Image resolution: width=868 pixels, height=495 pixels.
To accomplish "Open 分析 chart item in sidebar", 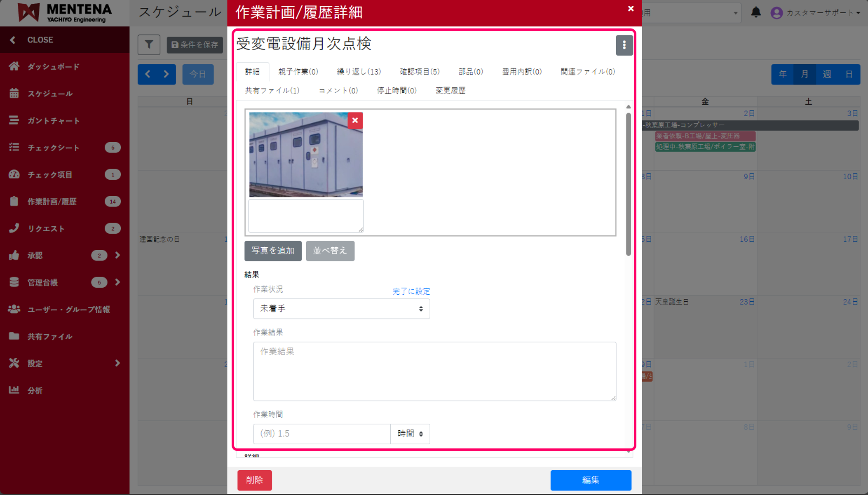I will click(x=35, y=390).
